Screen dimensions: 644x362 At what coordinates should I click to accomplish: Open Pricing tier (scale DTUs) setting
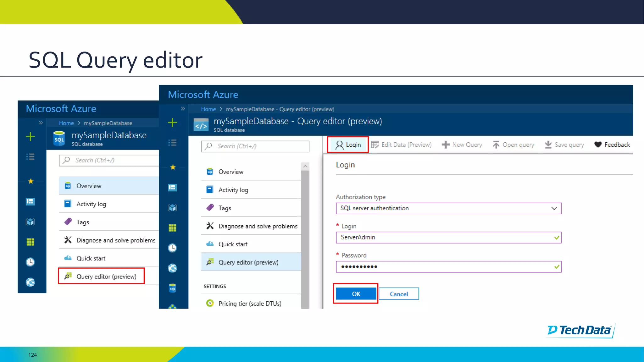251,303
